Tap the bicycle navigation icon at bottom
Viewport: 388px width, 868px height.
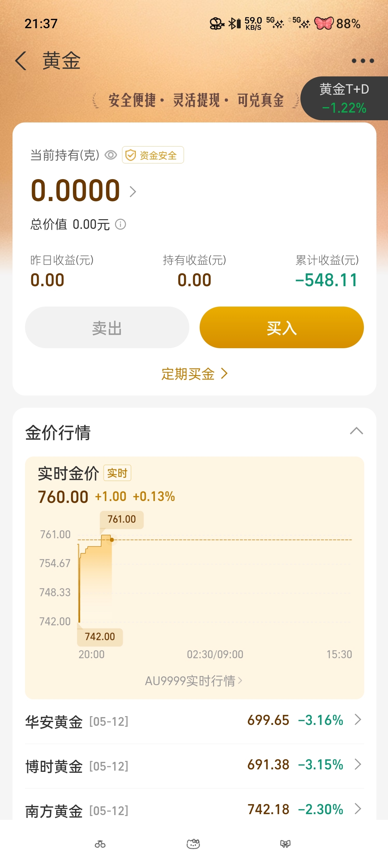(100, 844)
